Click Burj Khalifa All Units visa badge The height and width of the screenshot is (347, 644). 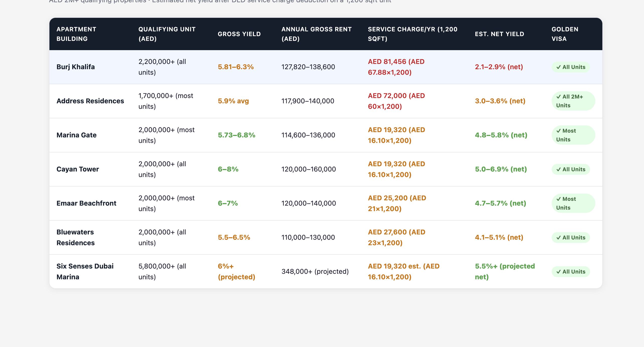coord(570,67)
